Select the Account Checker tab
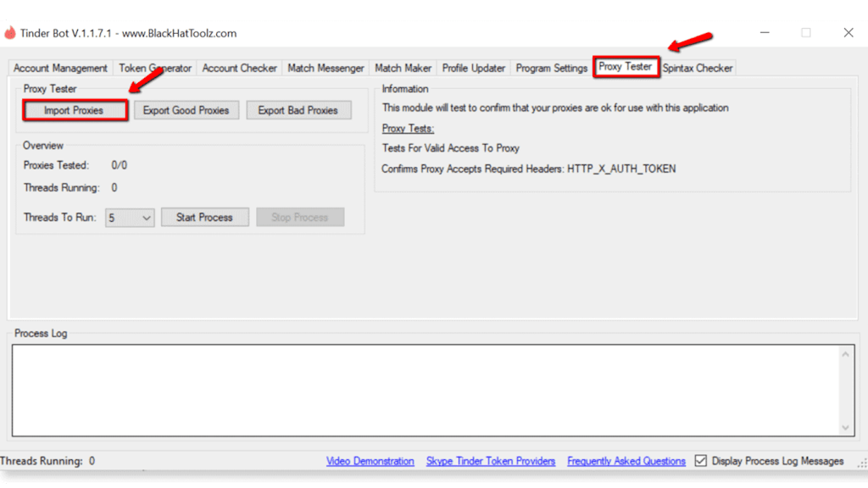 pyautogui.click(x=239, y=68)
